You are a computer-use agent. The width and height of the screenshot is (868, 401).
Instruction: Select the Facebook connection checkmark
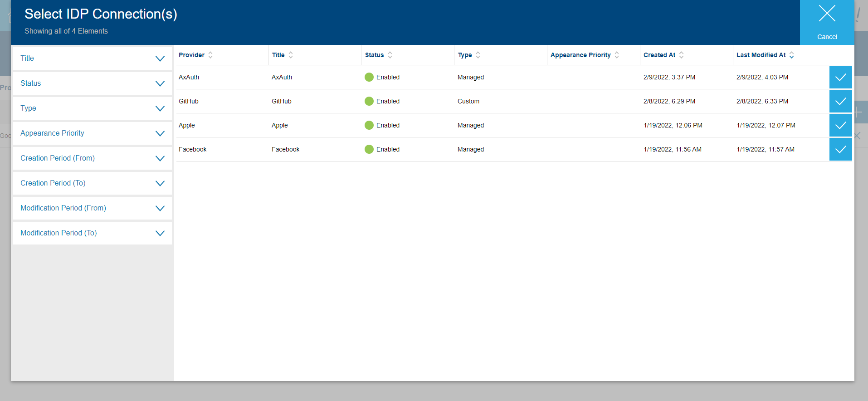click(x=840, y=149)
